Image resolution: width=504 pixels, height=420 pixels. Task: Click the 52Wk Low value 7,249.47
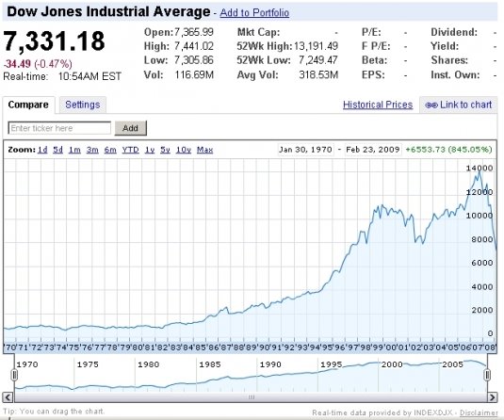tap(318, 60)
